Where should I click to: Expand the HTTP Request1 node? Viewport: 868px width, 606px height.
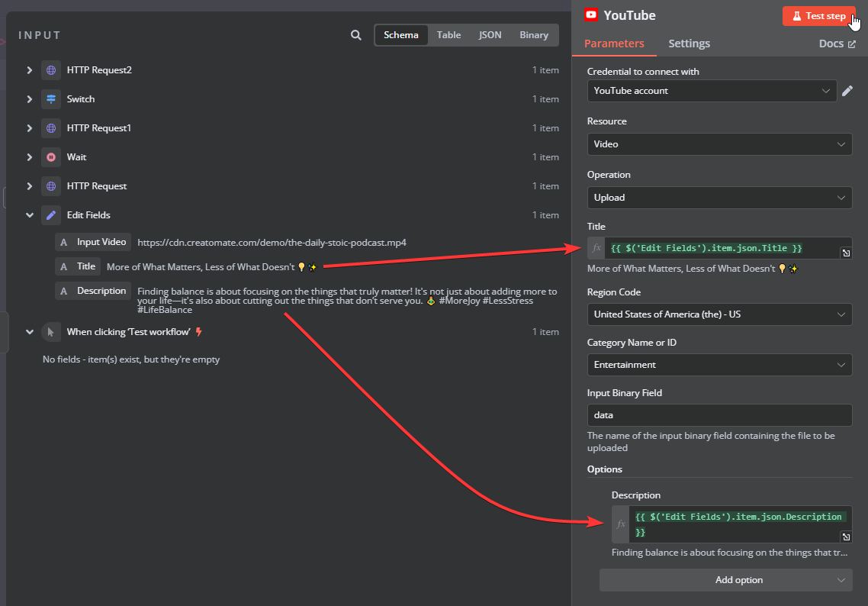tap(29, 128)
